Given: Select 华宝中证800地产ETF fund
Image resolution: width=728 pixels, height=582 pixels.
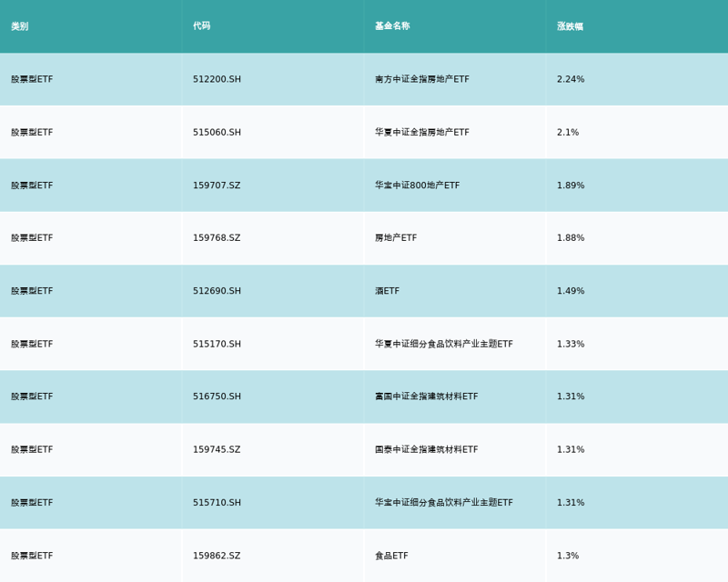Looking at the screenshot, I should click(x=417, y=186).
